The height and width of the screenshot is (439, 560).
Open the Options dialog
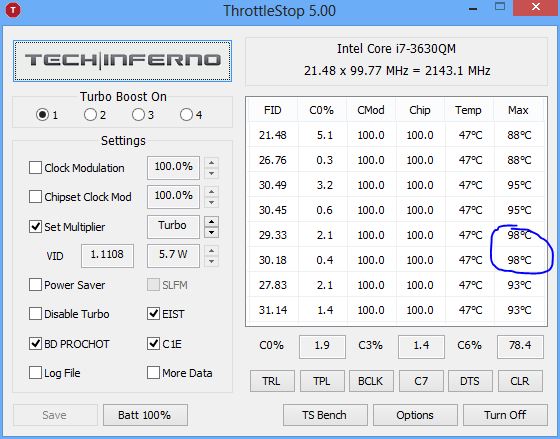[x=415, y=415]
